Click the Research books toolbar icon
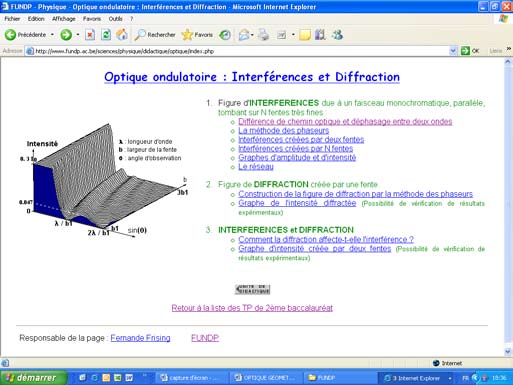The width and height of the screenshot is (513, 385). pos(320,35)
